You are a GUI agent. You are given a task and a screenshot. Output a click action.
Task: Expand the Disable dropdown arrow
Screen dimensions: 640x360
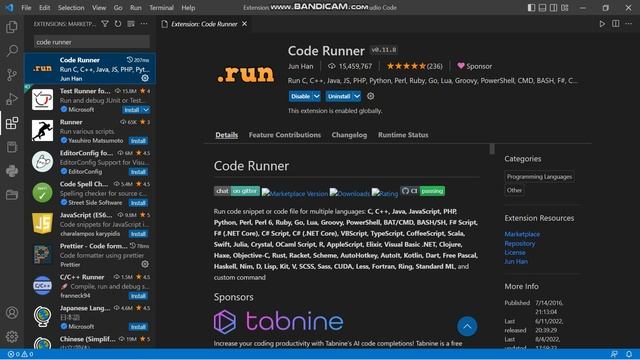[317, 96]
